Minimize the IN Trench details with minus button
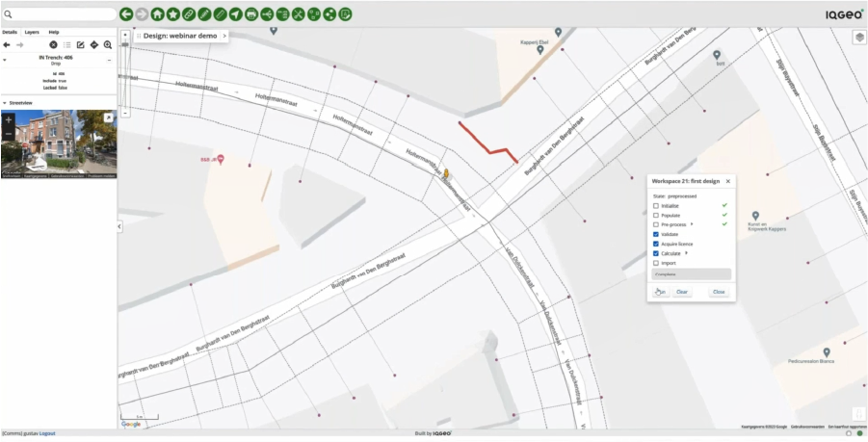Viewport: 868px width, 442px height. [x=109, y=60]
